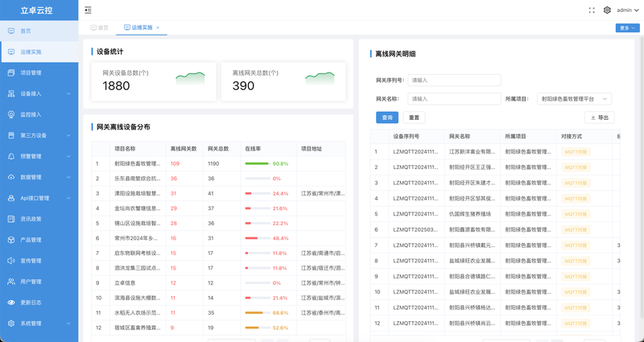The height and width of the screenshot is (342, 644).
Task: Click the 系统管理 gear icon
Action: coord(11,323)
